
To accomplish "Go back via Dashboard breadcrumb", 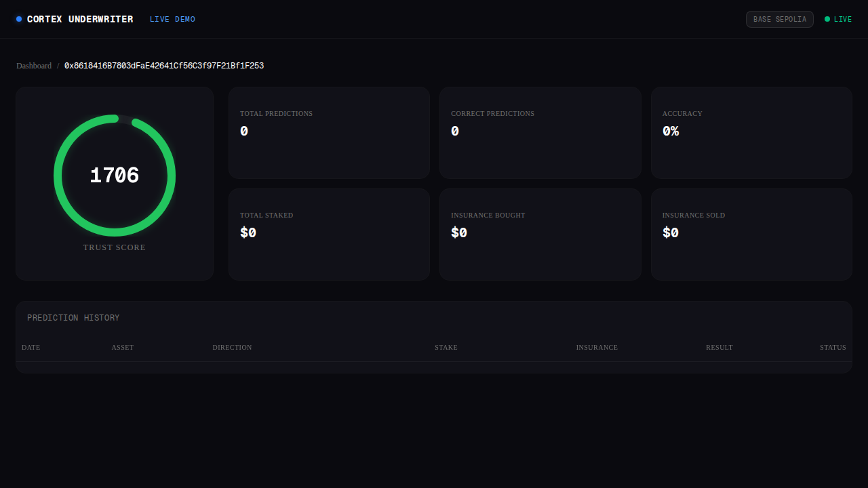I will [34, 66].
